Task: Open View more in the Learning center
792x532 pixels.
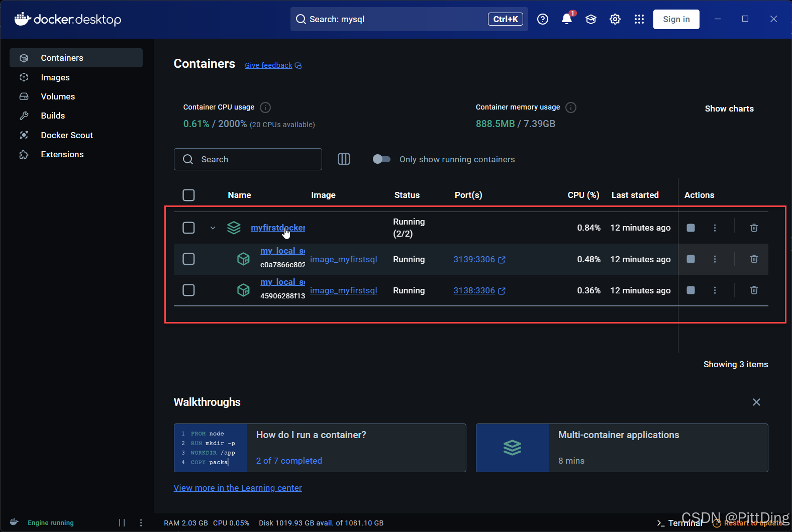Action: tap(238, 488)
